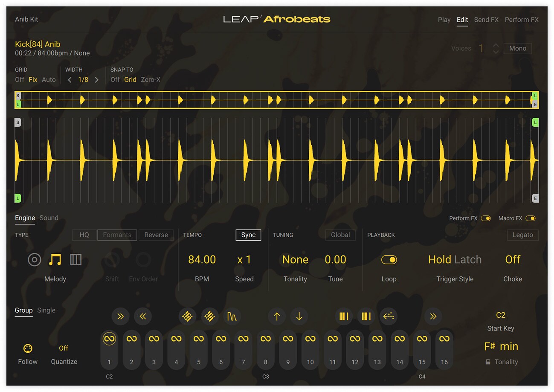Viewport: 554px width, 392px height.
Task: Click the envelope shape icon above pad 7
Action: pos(232,317)
